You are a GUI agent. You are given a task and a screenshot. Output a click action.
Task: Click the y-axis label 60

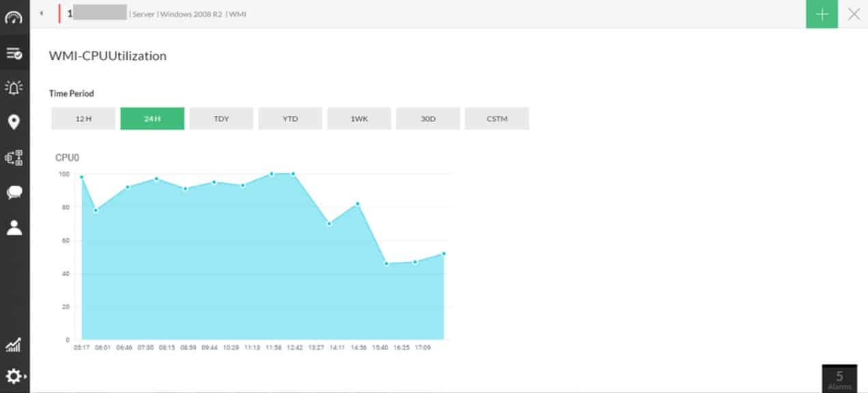click(x=66, y=241)
